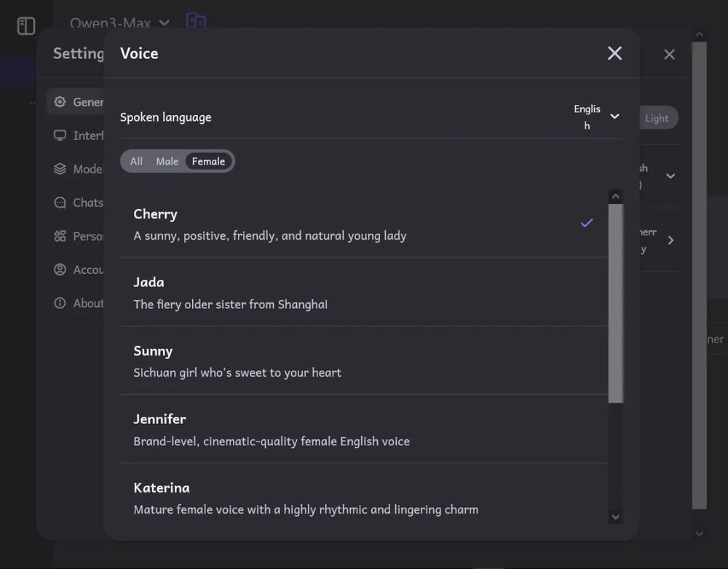
Task: Click the page scrollbar up arrow
Action: pyautogui.click(x=699, y=34)
